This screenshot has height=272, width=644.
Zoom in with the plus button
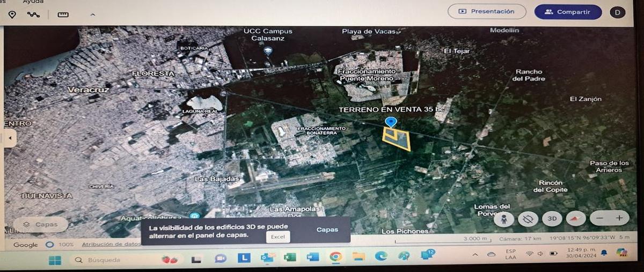(x=619, y=218)
